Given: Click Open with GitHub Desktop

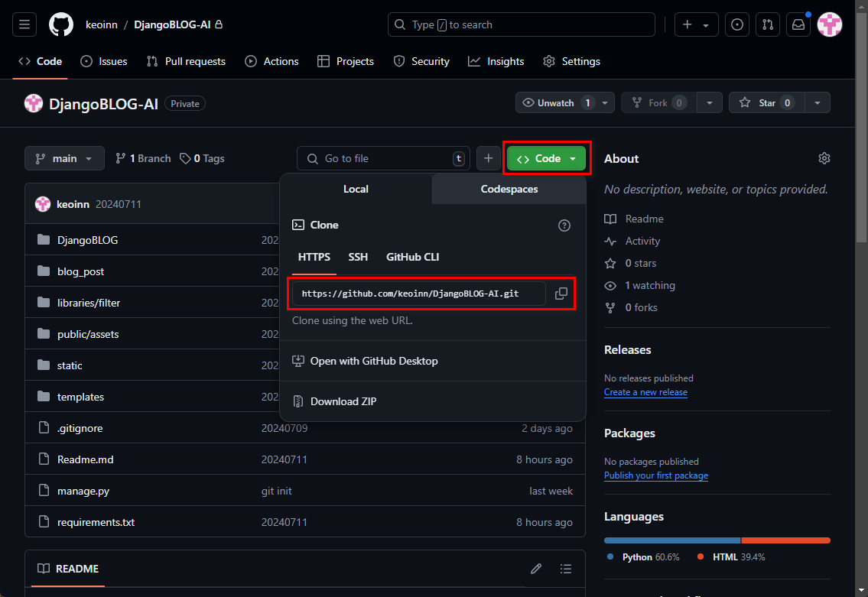Looking at the screenshot, I should click(366, 362).
